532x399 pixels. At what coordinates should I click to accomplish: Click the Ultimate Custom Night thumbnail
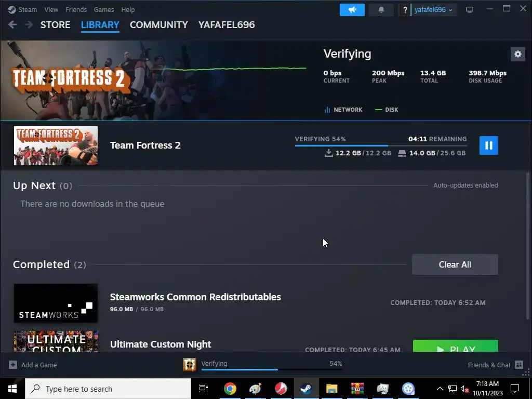pyautogui.click(x=56, y=341)
